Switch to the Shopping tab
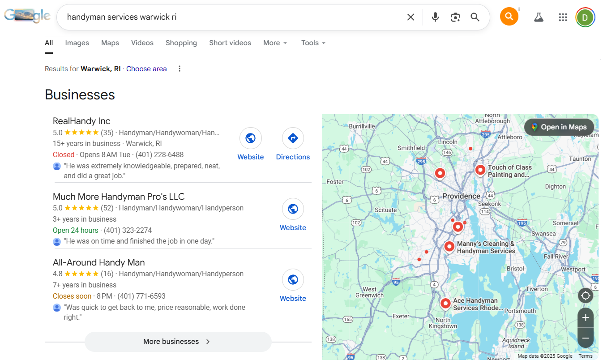 point(181,43)
